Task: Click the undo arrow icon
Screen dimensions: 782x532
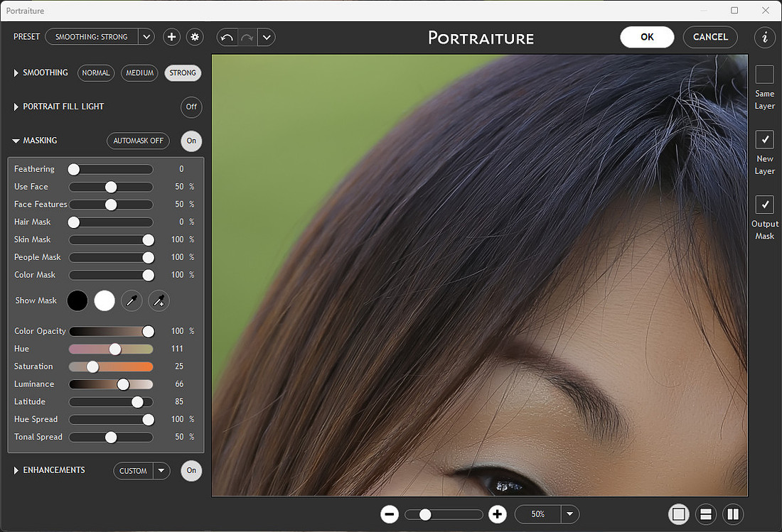Action: point(227,38)
